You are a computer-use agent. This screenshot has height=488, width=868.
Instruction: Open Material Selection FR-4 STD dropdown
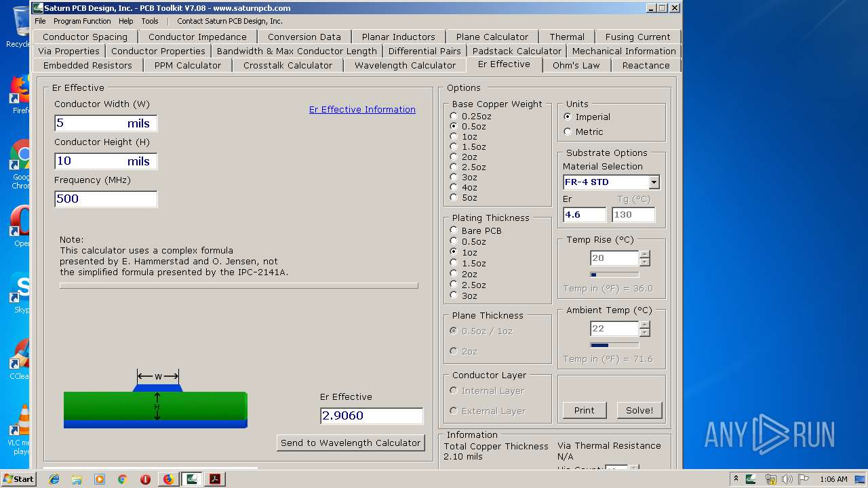[x=654, y=182]
